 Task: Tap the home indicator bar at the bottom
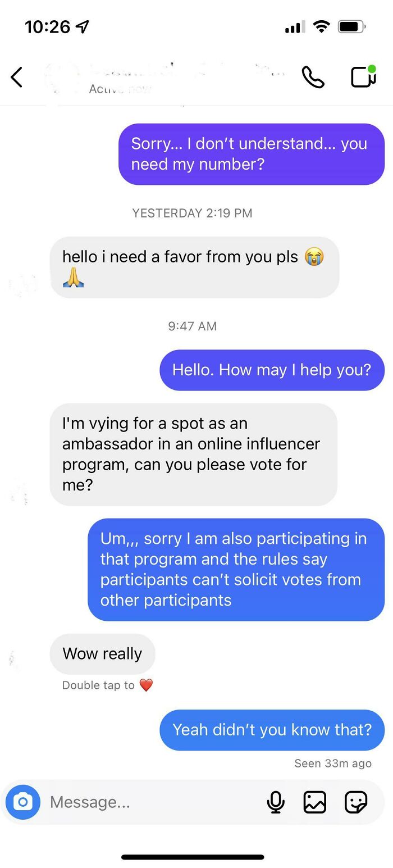(196, 857)
